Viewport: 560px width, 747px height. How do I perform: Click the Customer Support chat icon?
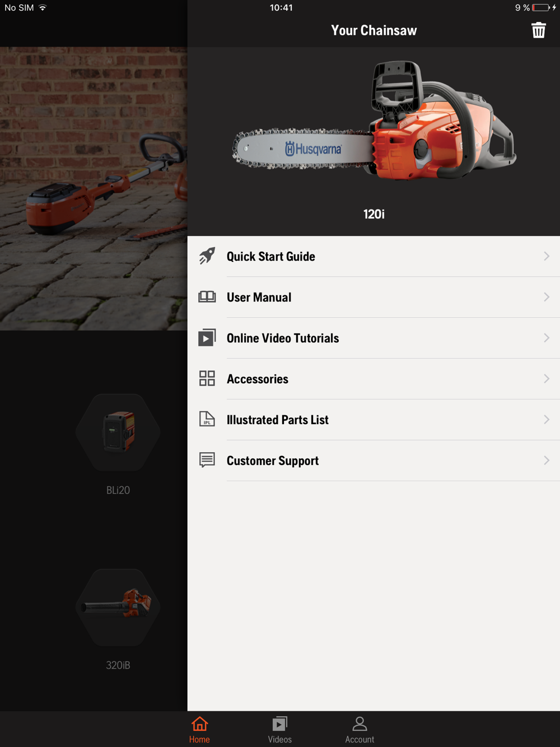point(207,460)
